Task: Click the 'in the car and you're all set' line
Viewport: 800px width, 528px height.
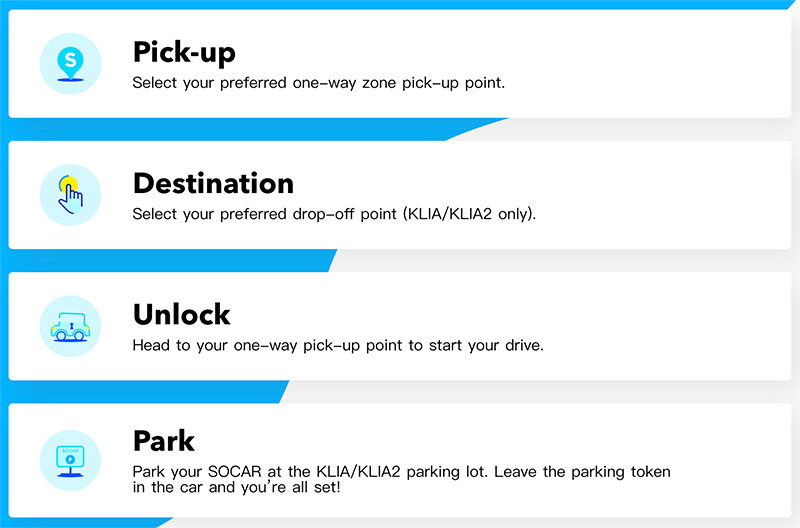Action: 236,487
